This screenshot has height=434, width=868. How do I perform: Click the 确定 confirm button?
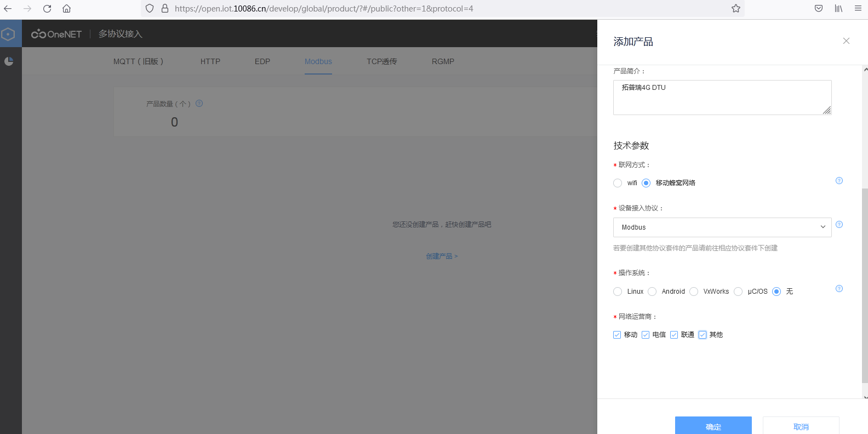(713, 426)
